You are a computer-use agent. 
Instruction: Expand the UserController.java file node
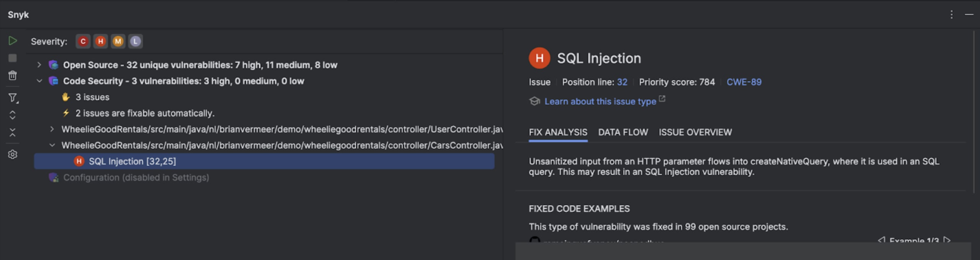coord(52,129)
